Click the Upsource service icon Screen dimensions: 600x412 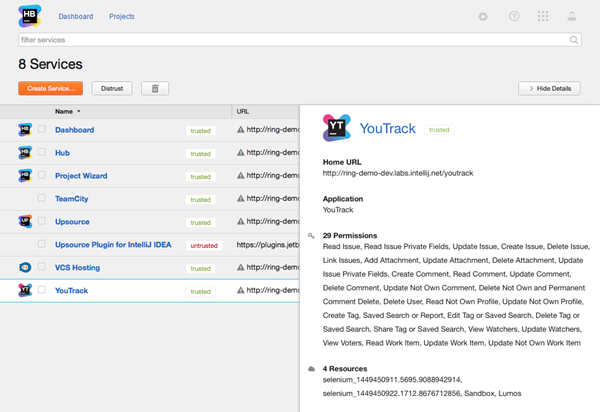[x=25, y=221]
